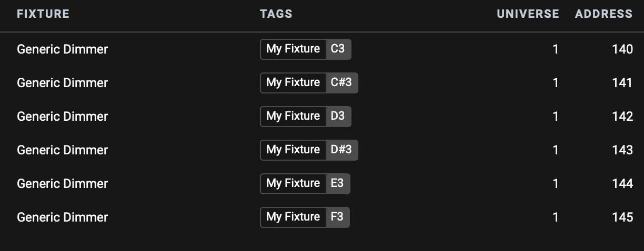Click the address value 140

(622, 49)
